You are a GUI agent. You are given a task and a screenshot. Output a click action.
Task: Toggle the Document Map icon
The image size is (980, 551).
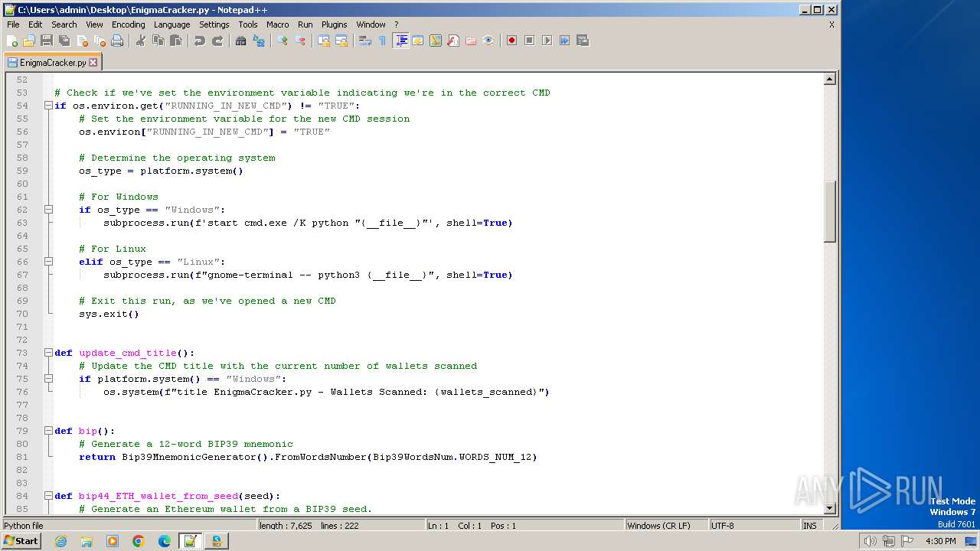(x=436, y=41)
